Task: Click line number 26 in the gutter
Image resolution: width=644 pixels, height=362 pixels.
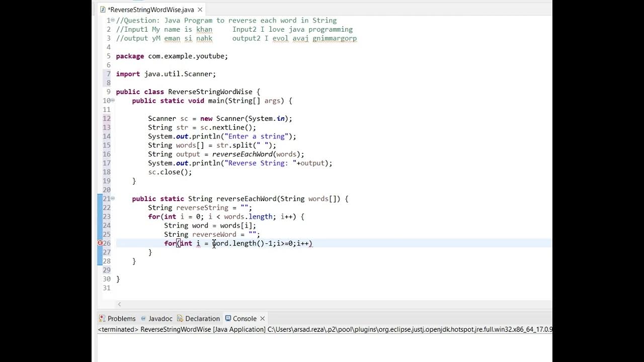Action: coord(107,243)
